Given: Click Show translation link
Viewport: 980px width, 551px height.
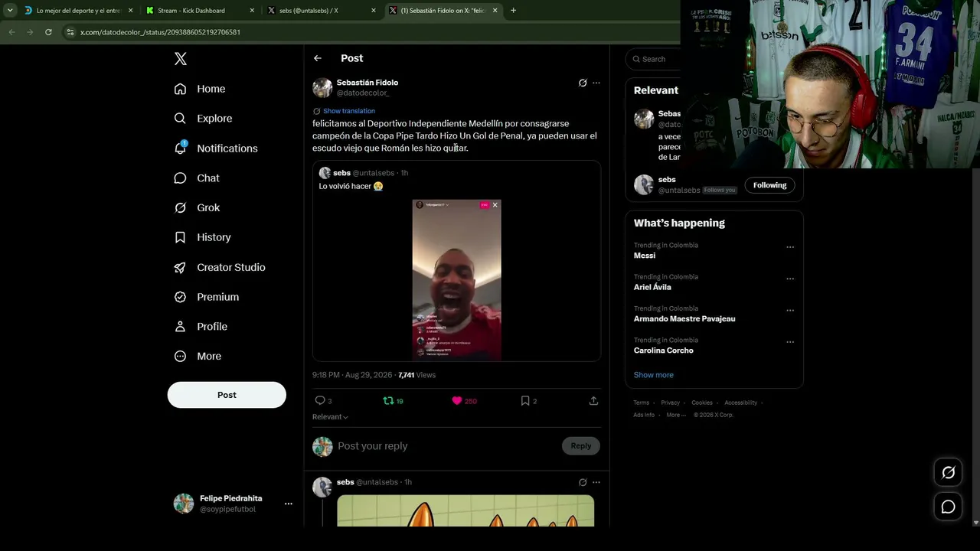Looking at the screenshot, I should [x=349, y=111].
